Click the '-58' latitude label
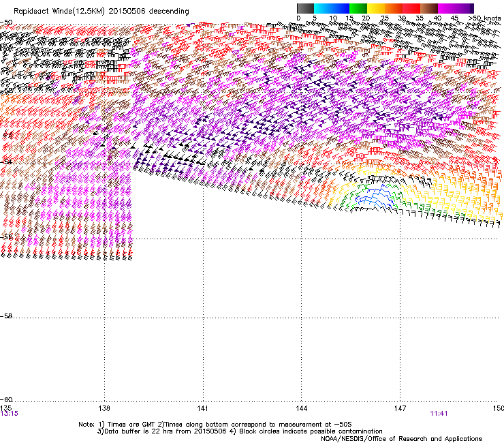This screenshot has width=504, height=443. pyautogui.click(x=6, y=316)
